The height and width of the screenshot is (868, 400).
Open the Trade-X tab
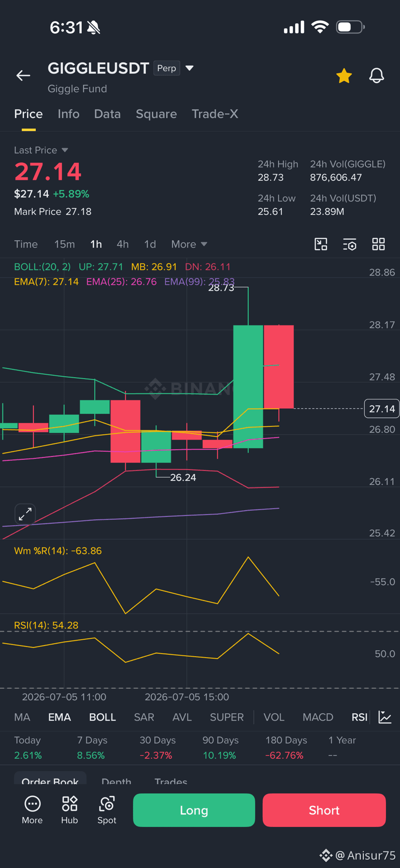coord(214,114)
